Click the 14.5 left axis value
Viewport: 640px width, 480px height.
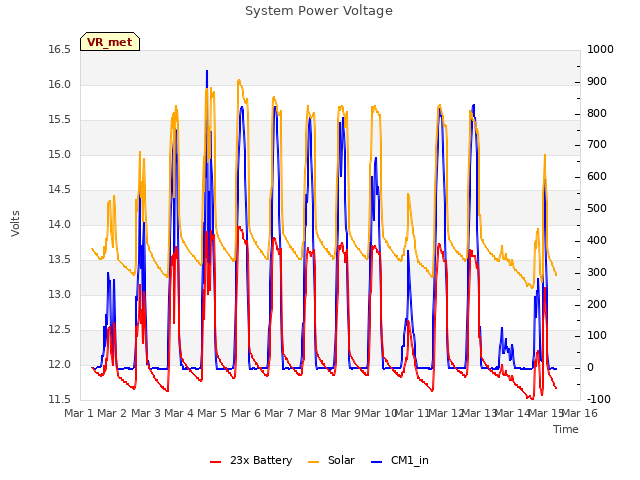tap(60, 190)
